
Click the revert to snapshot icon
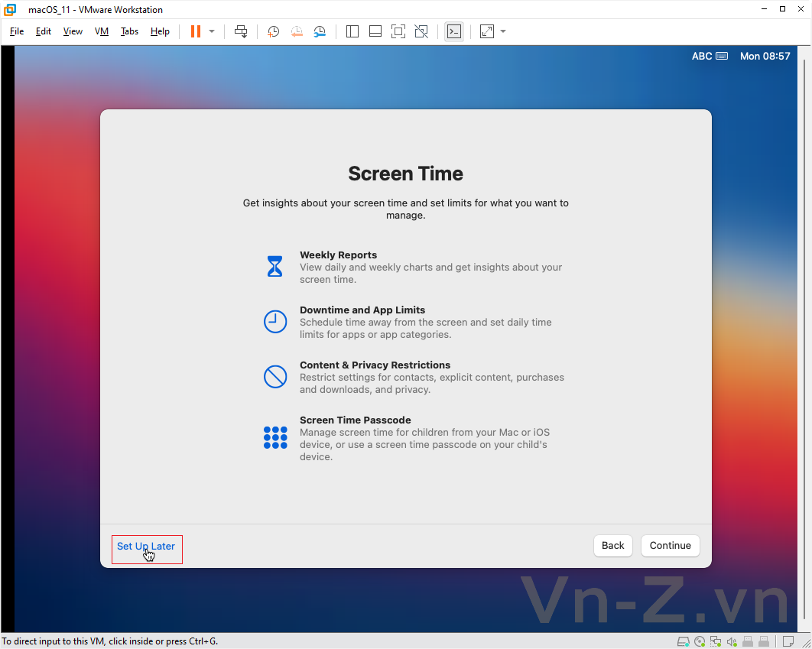[x=296, y=31]
